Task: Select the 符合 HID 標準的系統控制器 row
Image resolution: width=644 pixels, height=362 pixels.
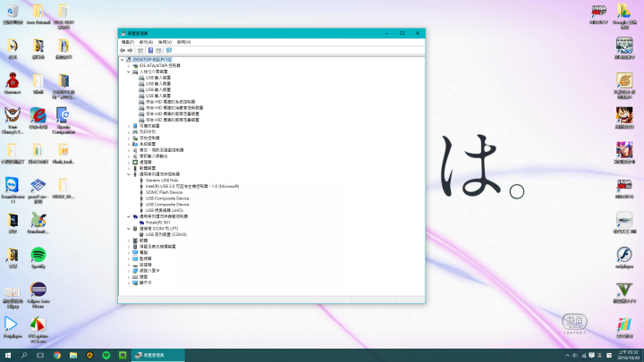Action: pyautogui.click(x=171, y=102)
